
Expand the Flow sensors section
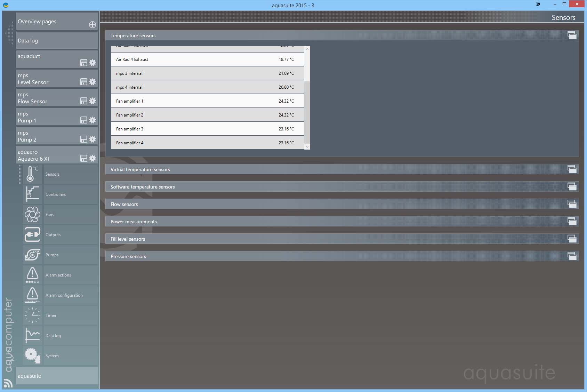point(572,204)
